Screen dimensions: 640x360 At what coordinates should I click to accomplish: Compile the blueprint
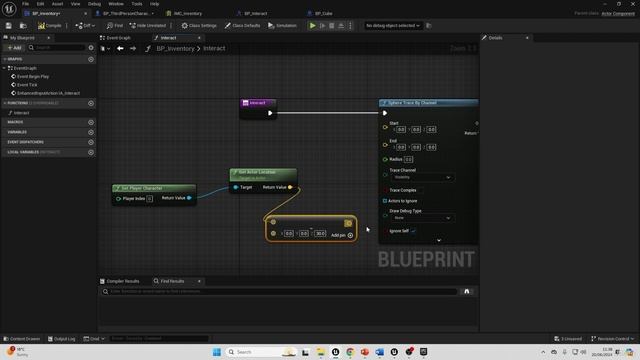(x=49, y=25)
